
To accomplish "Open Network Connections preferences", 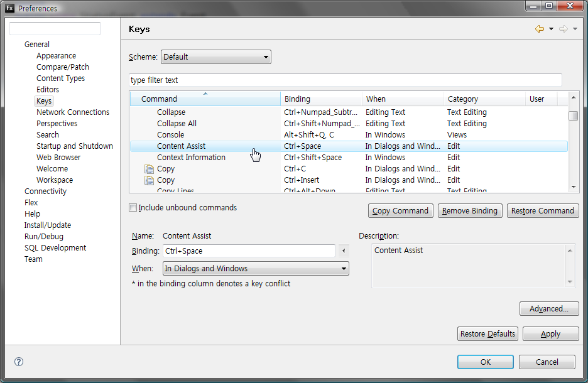I will [73, 112].
